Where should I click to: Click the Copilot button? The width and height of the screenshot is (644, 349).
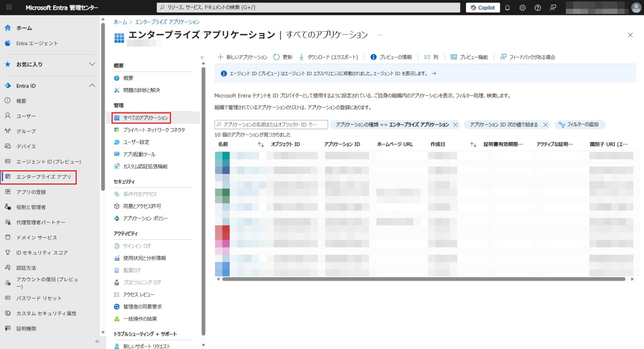(x=483, y=8)
